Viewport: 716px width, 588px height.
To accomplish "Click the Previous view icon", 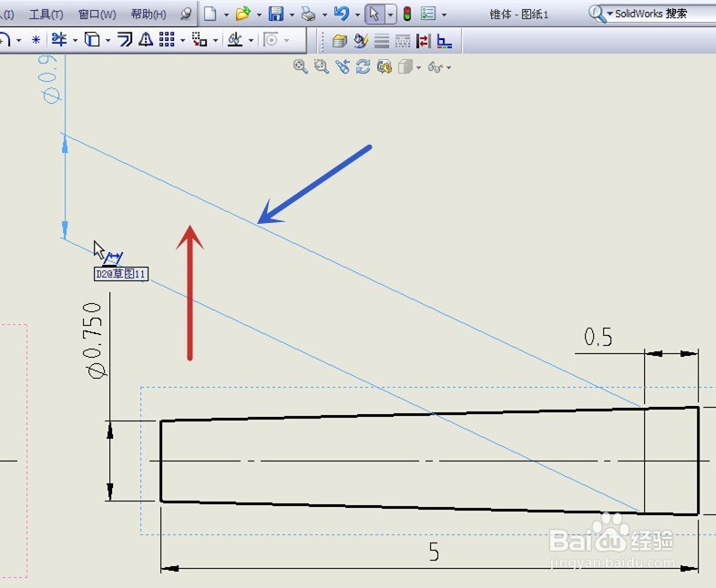I will 343,66.
